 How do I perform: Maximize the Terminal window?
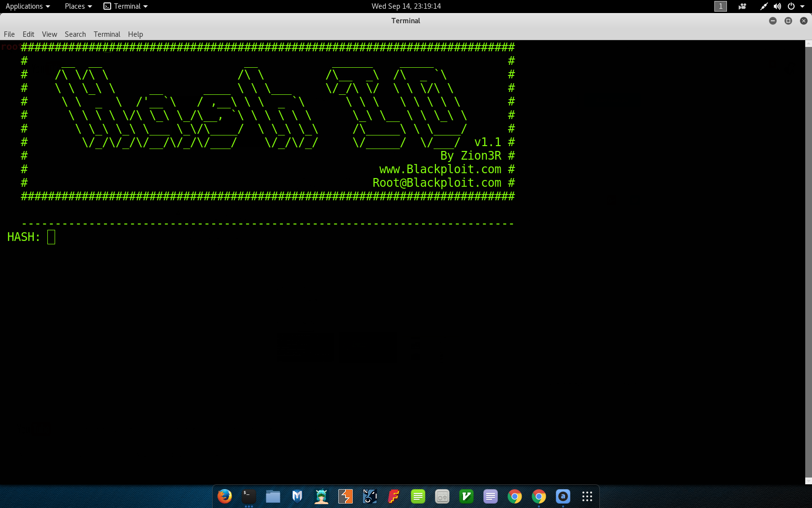click(x=788, y=21)
